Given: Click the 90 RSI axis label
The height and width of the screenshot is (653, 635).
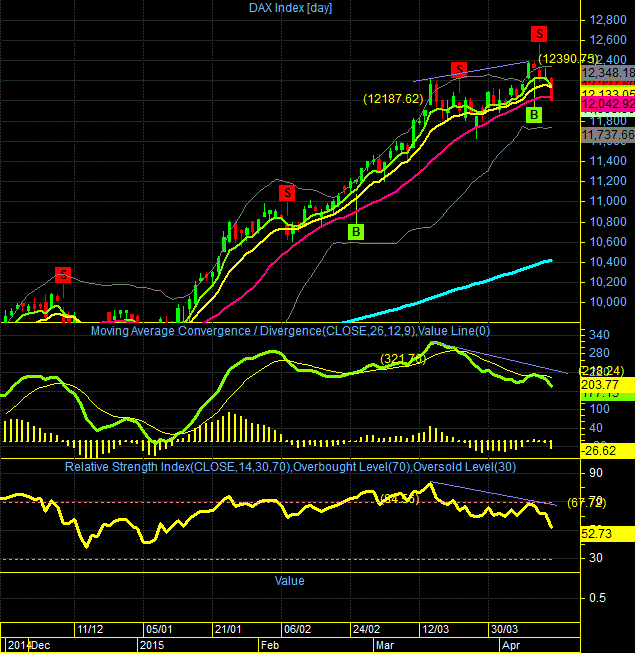Looking at the screenshot, I should click(596, 473).
